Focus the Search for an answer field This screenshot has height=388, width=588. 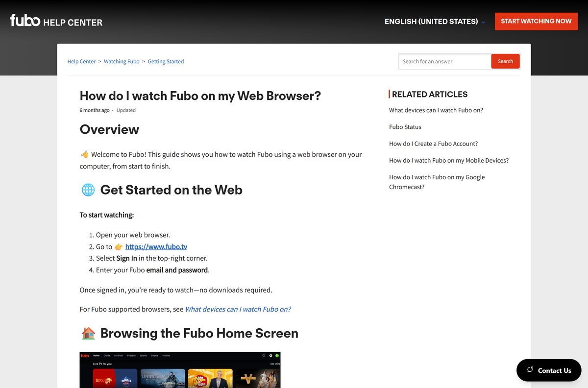point(444,61)
